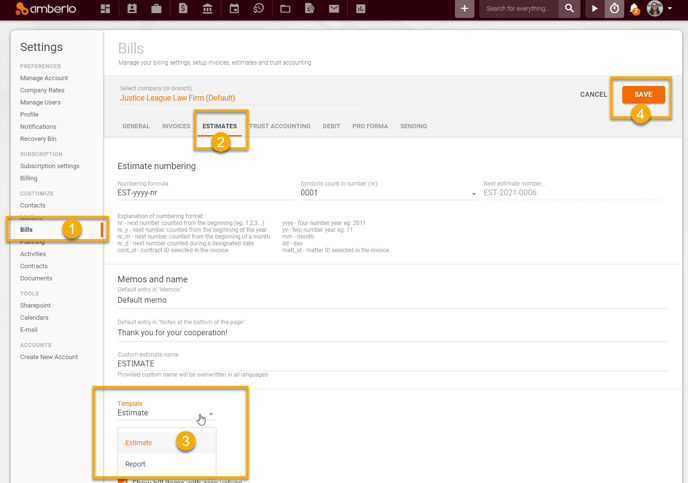Open the contracts certificate icon
Viewport: 688px width, 483px height.
tap(310, 8)
